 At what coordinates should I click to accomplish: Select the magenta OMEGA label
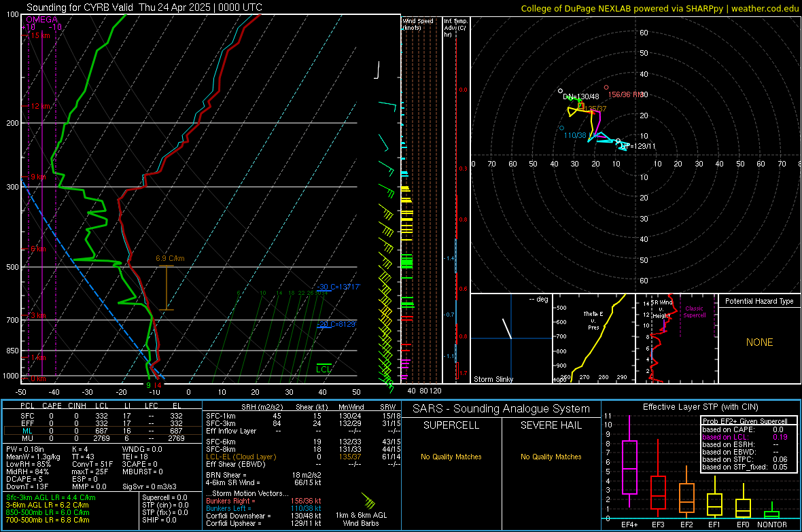42,20
